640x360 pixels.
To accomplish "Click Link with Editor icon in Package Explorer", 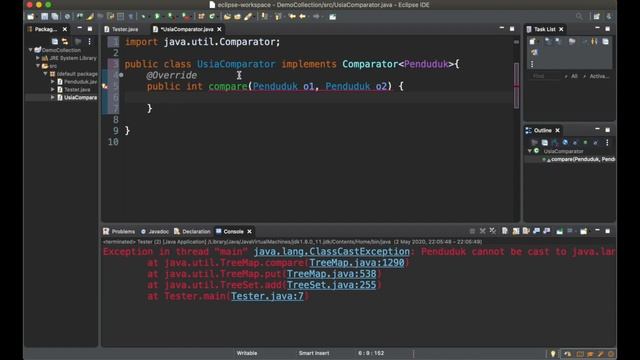I will (65, 41).
